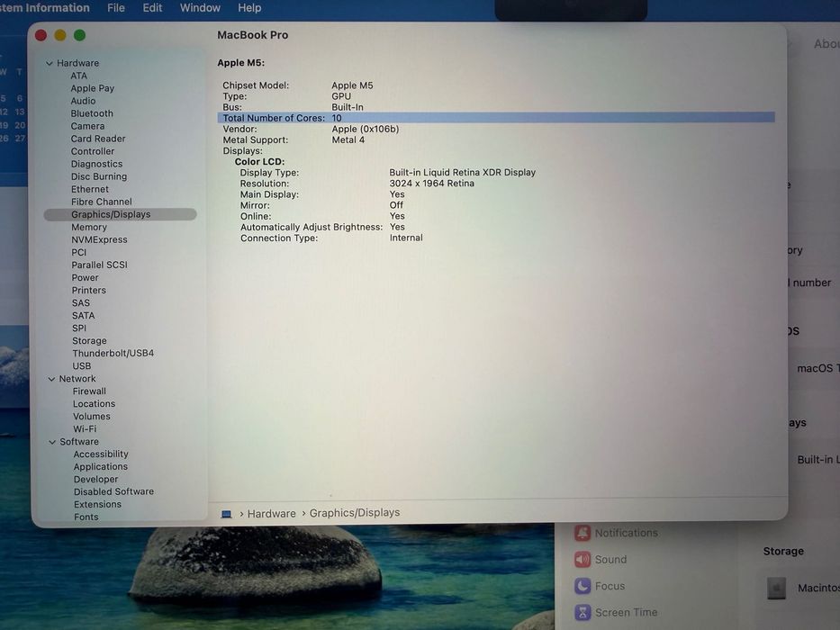Select SPI in the sidebar
840x630 pixels.
point(78,328)
